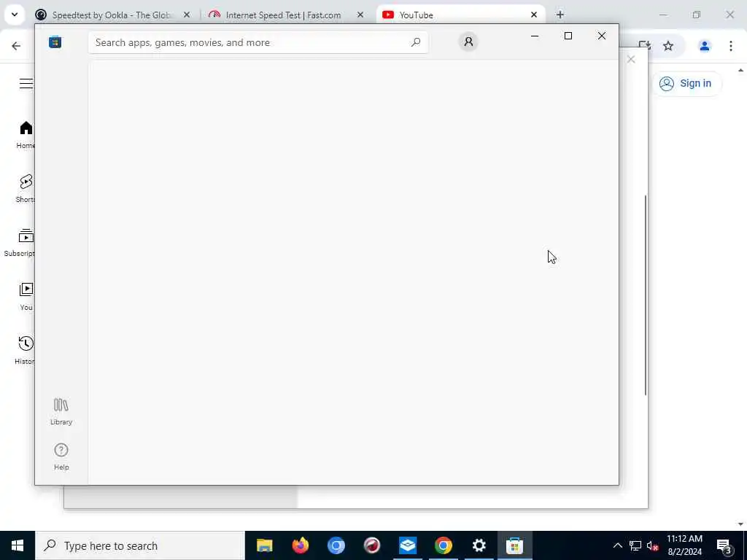This screenshot has width=747, height=560.
Task: Click the Microsoft Store home logo icon
Action: tap(55, 42)
